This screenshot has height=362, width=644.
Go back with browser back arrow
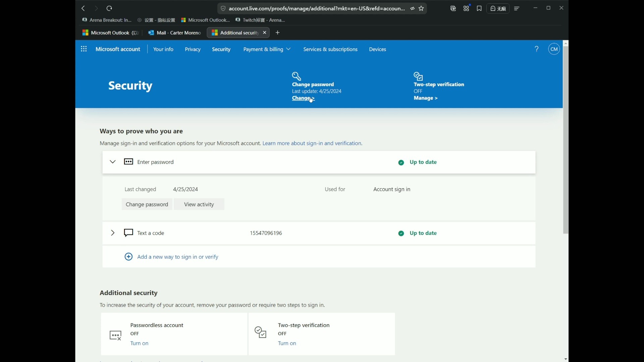tap(83, 8)
